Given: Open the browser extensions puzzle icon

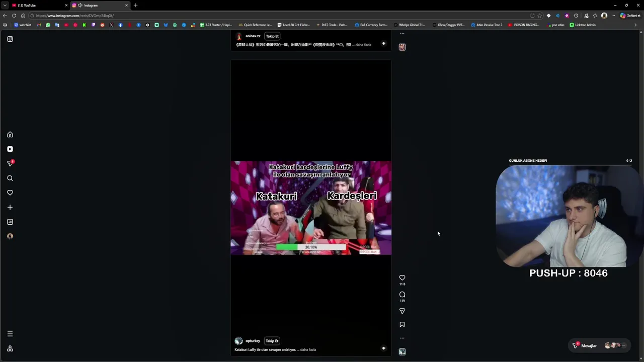Looking at the screenshot, I should tap(576, 16).
